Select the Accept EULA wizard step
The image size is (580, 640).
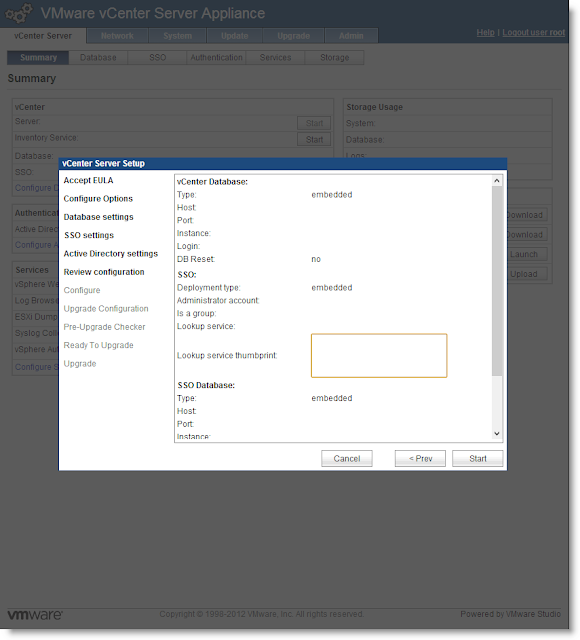click(88, 180)
